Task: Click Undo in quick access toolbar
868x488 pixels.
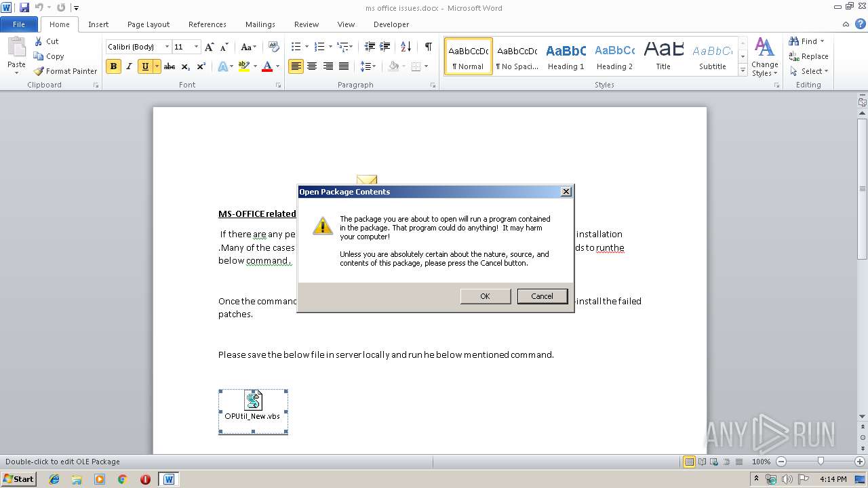Action: [x=39, y=7]
